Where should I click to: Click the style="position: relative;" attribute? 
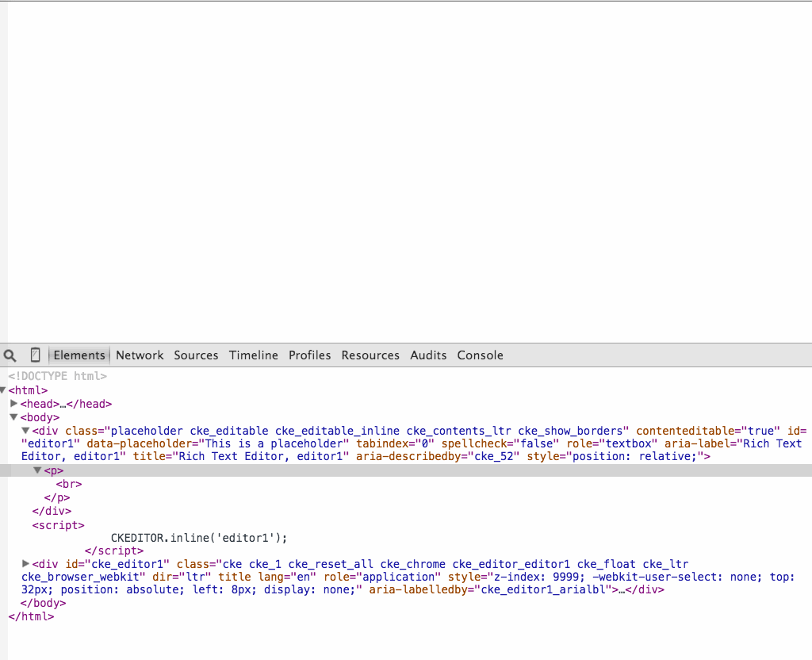(x=615, y=456)
